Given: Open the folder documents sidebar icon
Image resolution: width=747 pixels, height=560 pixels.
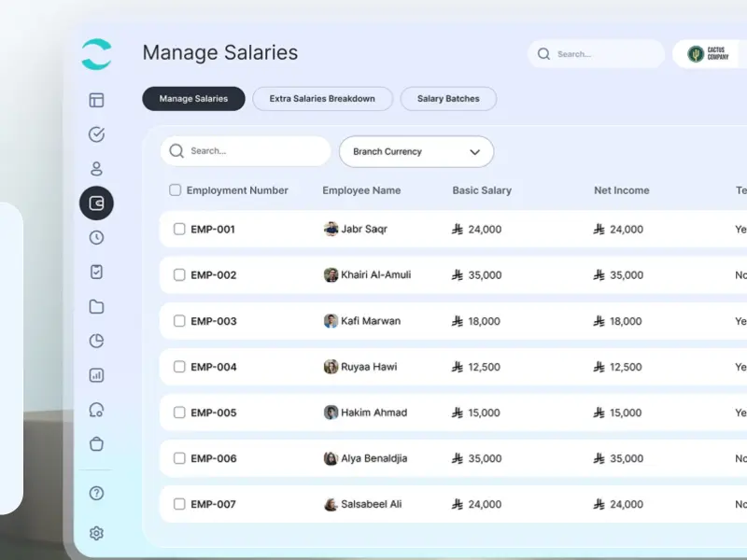Looking at the screenshot, I should [x=96, y=306].
